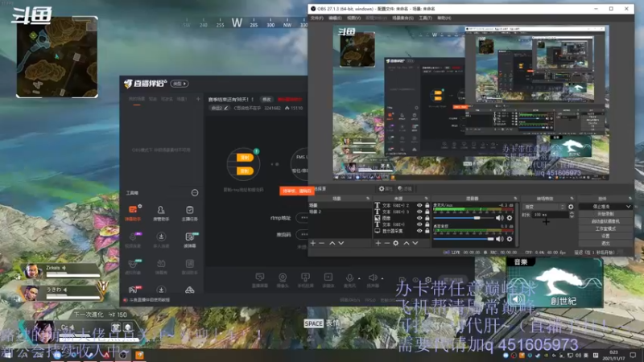The width and height of the screenshot is (644, 362).
Task: Unlock the 文本 (GDI+) 3 source
Action: point(427,212)
